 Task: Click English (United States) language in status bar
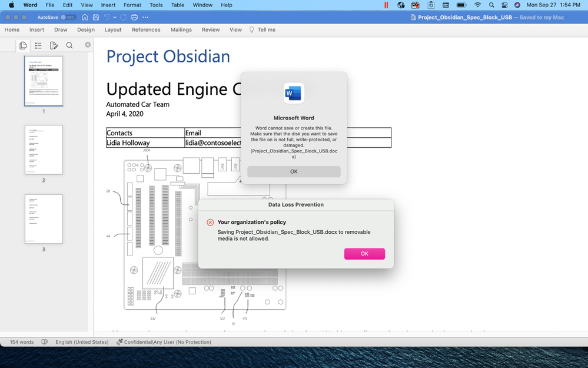coord(82,342)
